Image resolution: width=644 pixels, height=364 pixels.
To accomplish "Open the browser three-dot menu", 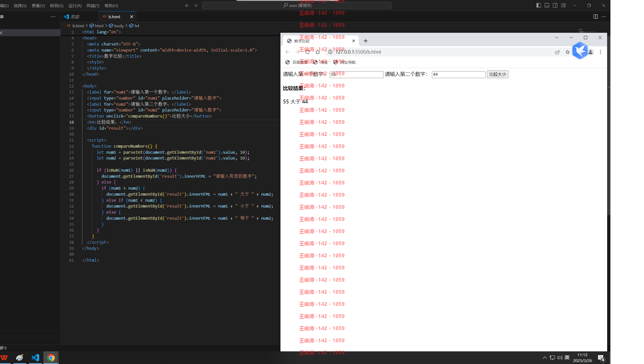I will click(600, 52).
